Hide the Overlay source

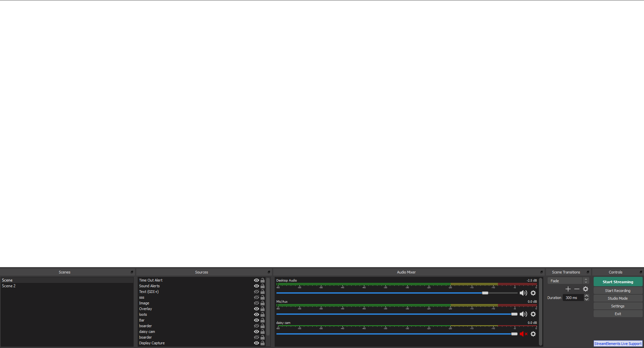pyautogui.click(x=257, y=309)
